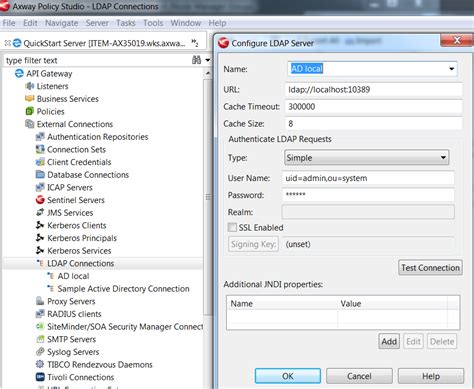Open the filter options arrow beside binoculars
Image resolution: width=474 pixels, height=389 pixels.
click(x=207, y=60)
